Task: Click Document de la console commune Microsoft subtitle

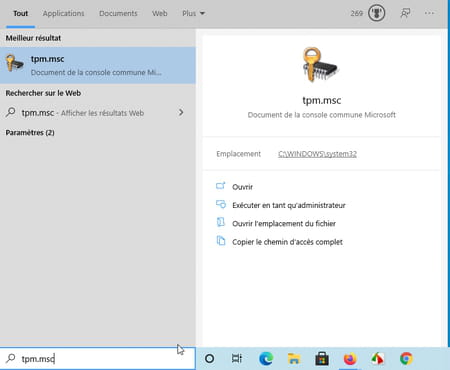Action: point(322,115)
